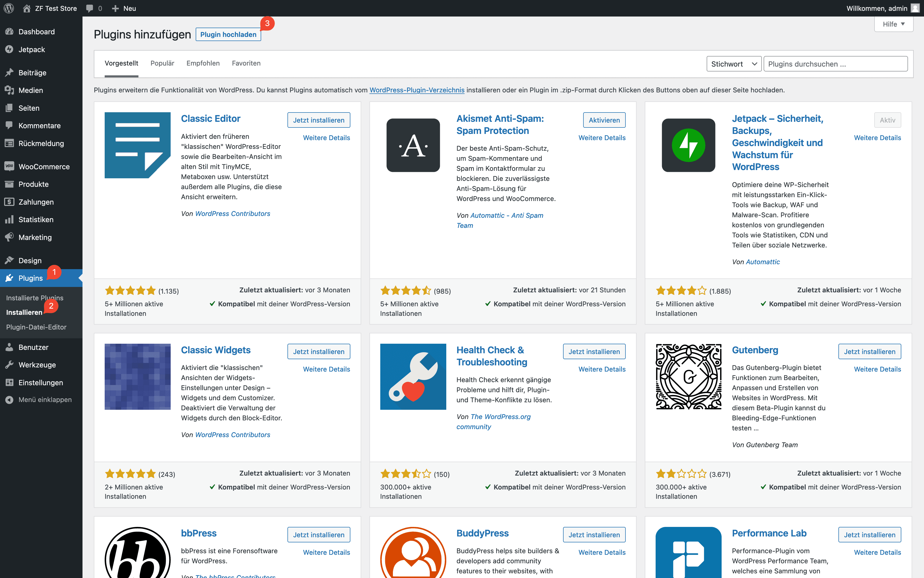
Task: Click the Design paintbrush icon
Action: tap(10, 260)
